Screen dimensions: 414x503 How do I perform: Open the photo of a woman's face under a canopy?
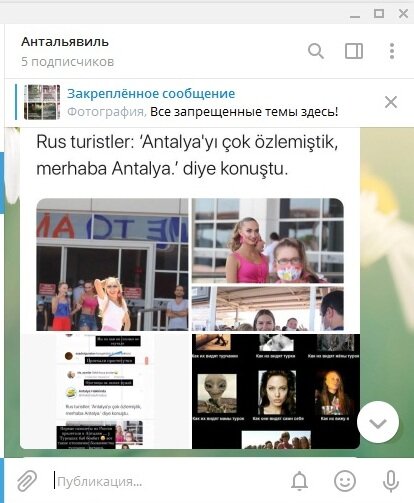pyautogui.click(x=268, y=308)
